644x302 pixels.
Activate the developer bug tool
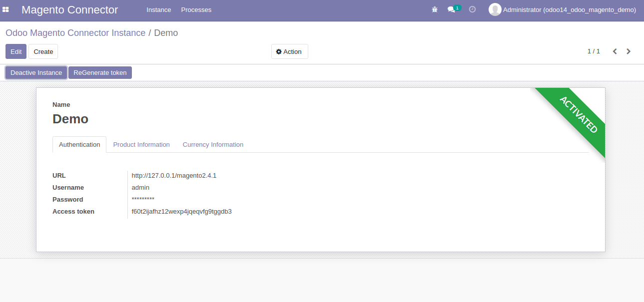(434, 9)
